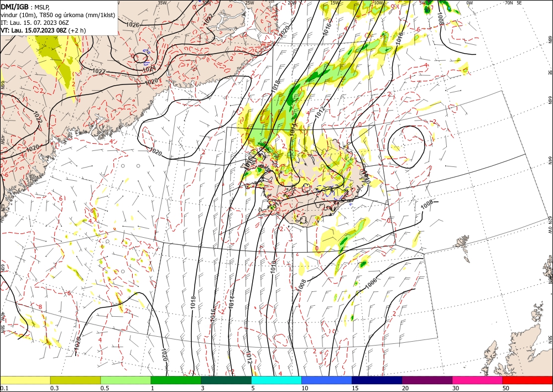The width and height of the screenshot is (553, 392).
Task: Click the legend value '0.5'
Action: 105,388
